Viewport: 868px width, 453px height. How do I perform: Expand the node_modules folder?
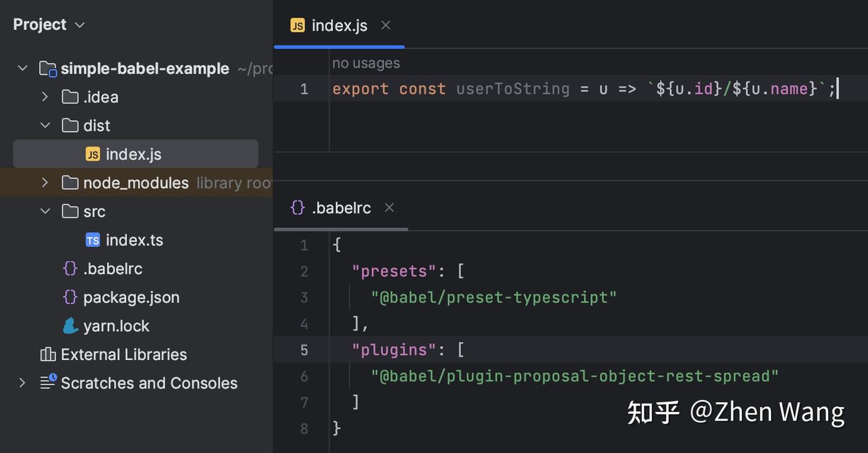(x=45, y=183)
